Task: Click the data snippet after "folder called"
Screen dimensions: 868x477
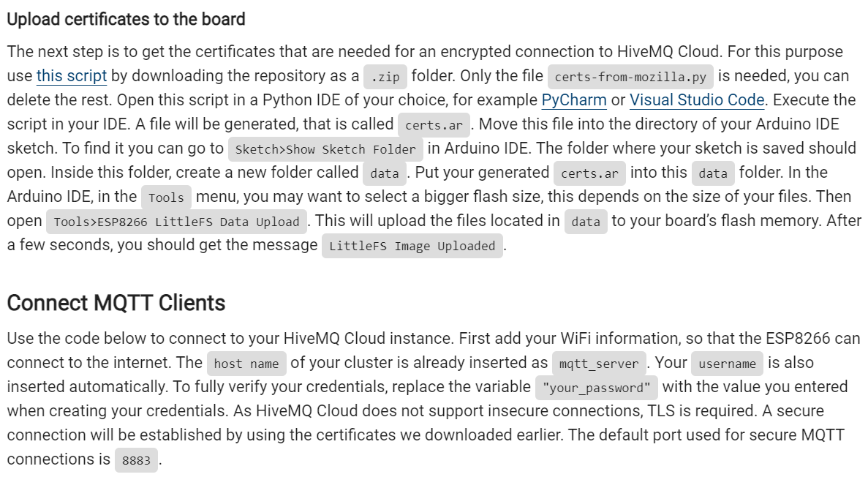Action: 385,173
